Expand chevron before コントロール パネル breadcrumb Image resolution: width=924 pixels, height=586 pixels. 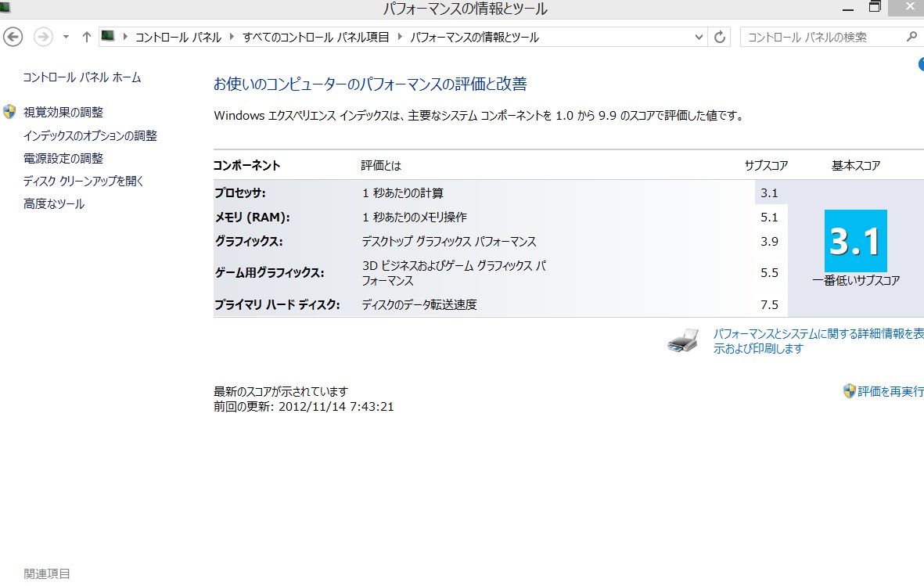[125, 37]
